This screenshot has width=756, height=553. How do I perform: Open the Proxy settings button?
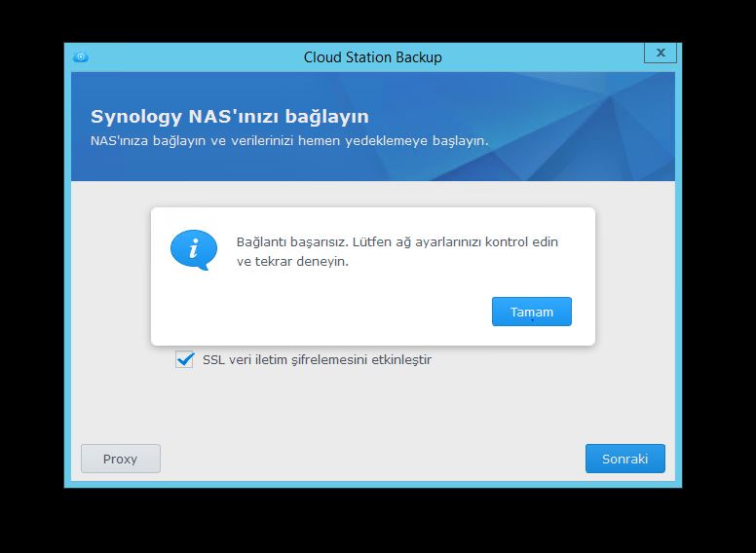point(120,459)
